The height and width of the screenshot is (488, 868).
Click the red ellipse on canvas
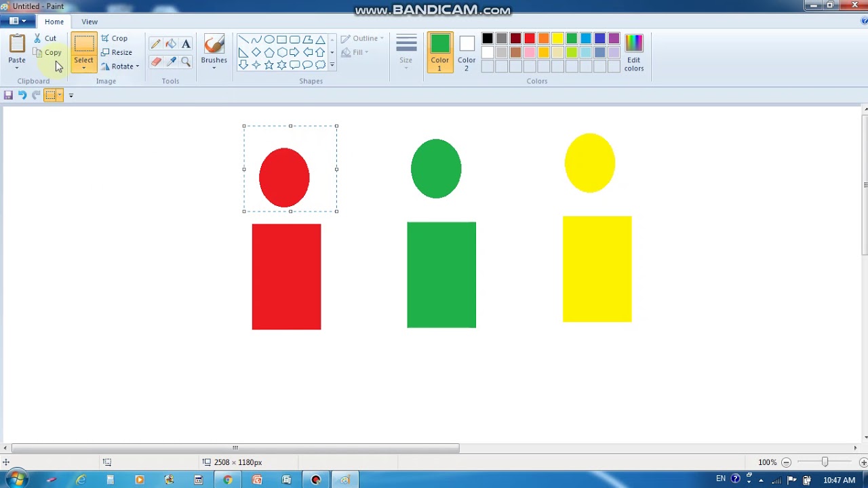point(284,178)
